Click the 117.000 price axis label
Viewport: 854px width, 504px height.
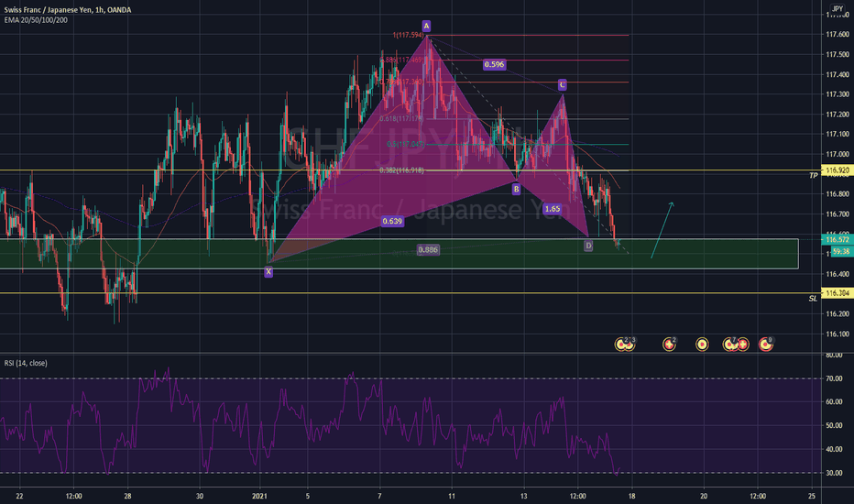[x=838, y=154]
